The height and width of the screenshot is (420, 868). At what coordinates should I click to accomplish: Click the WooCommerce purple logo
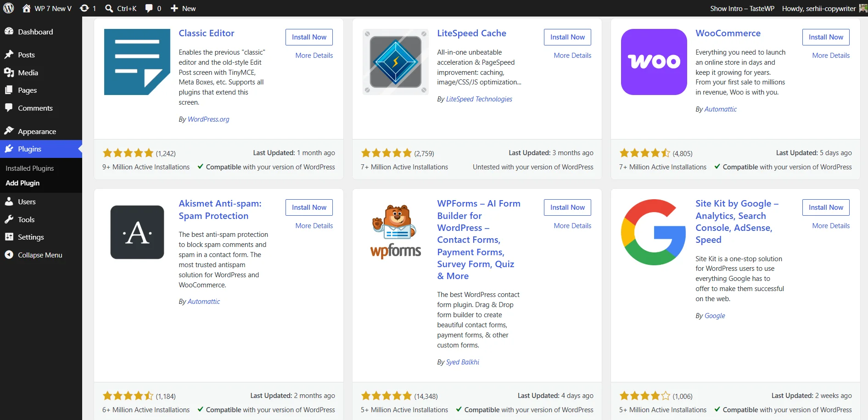click(654, 62)
